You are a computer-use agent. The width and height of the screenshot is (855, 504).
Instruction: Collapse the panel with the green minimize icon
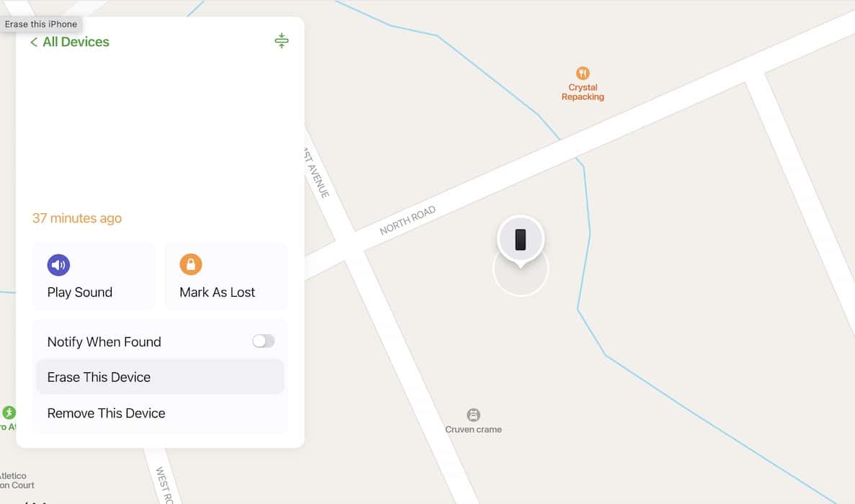point(282,41)
